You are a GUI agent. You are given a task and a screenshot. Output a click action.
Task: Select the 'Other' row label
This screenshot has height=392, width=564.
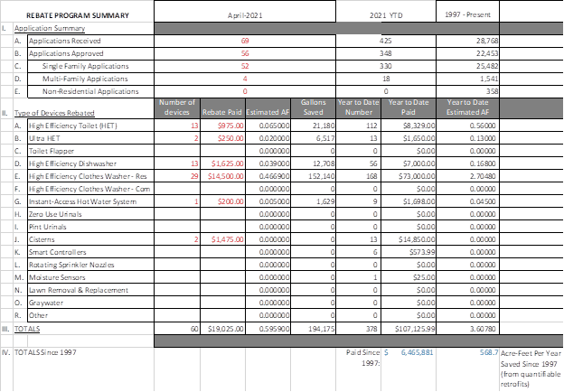(38, 315)
